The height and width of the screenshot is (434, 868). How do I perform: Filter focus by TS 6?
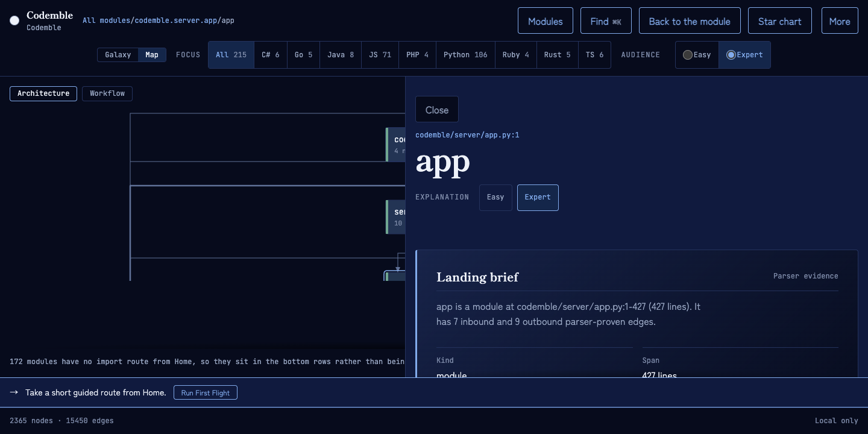[x=594, y=55]
